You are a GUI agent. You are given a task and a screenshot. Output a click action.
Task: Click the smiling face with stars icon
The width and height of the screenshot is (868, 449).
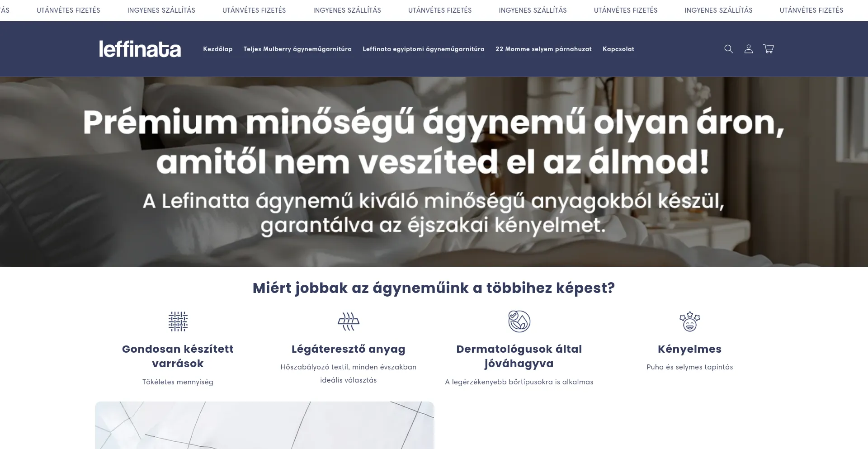(x=690, y=321)
